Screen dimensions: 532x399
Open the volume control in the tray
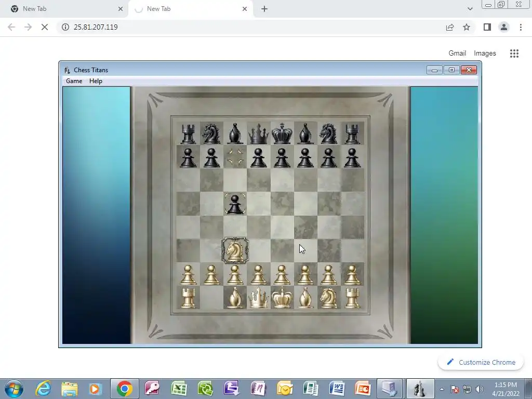tap(480, 389)
